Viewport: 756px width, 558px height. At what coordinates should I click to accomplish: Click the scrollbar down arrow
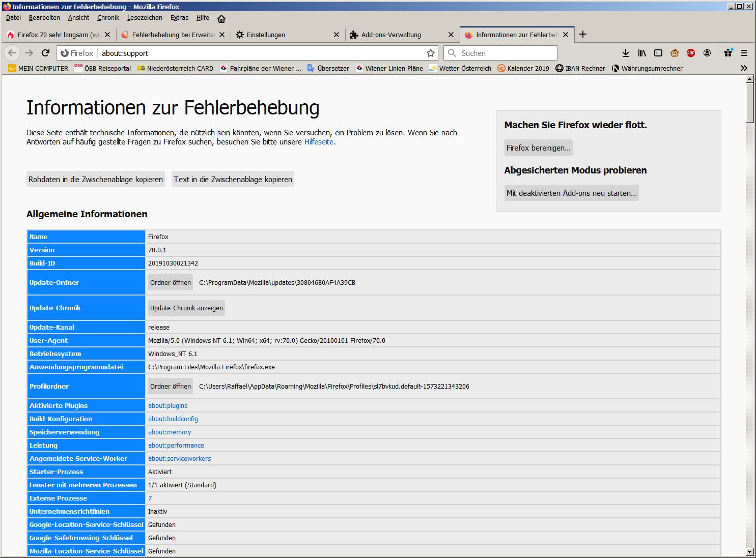[x=749, y=551]
